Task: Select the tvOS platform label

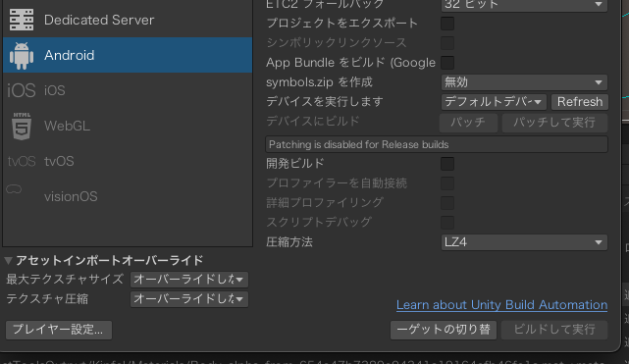Action: pyautogui.click(x=59, y=161)
